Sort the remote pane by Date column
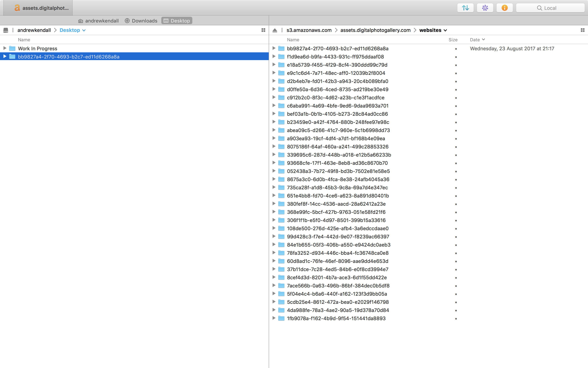The height and width of the screenshot is (368, 588). coord(477,40)
